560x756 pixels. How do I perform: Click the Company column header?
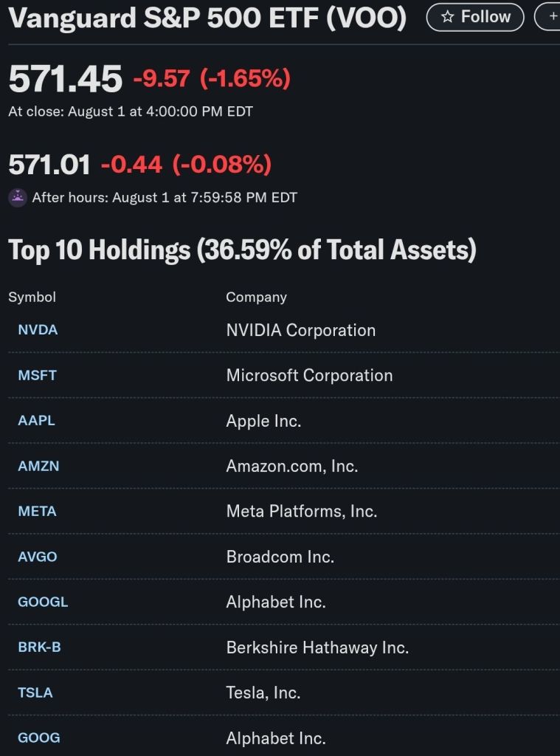pyautogui.click(x=256, y=297)
